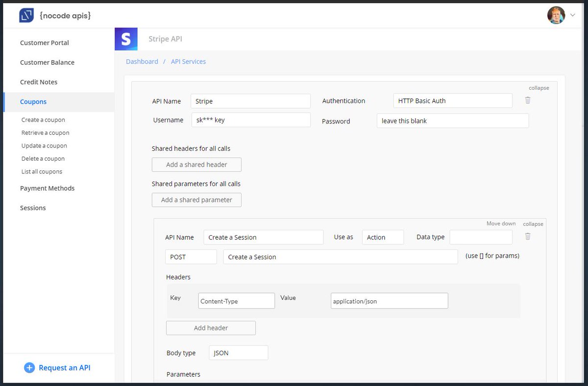The image size is (588, 386).
Task: Click the Add a shared parameter button
Action: pyautogui.click(x=196, y=200)
